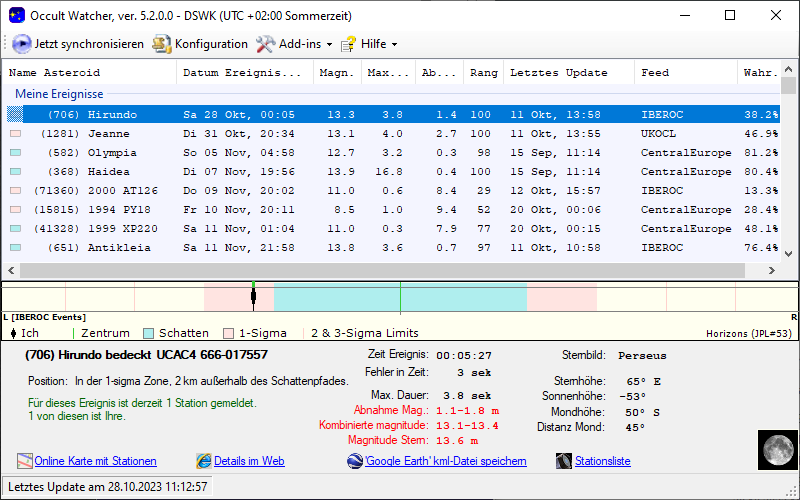Screen dimensions: 800x500
Task: Click the Add-ins tools icon
Action: (x=265, y=44)
